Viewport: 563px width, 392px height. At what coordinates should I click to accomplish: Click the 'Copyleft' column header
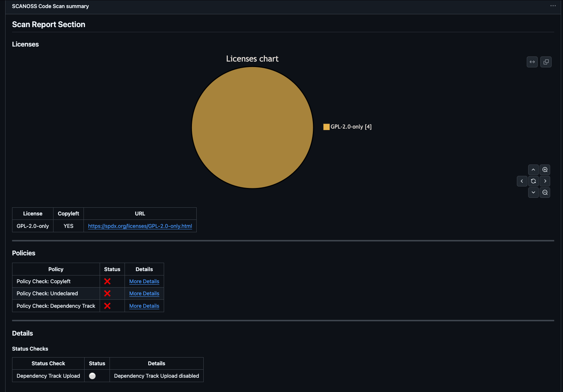[68, 214]
